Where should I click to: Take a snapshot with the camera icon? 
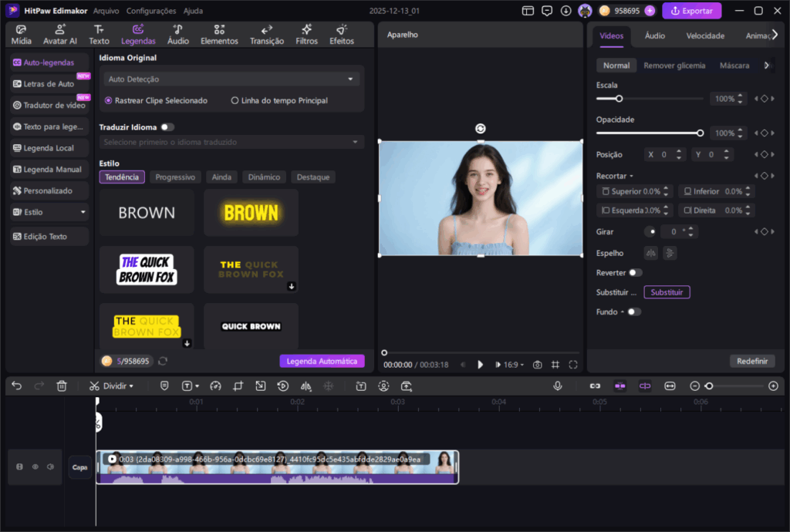[538, 365]
